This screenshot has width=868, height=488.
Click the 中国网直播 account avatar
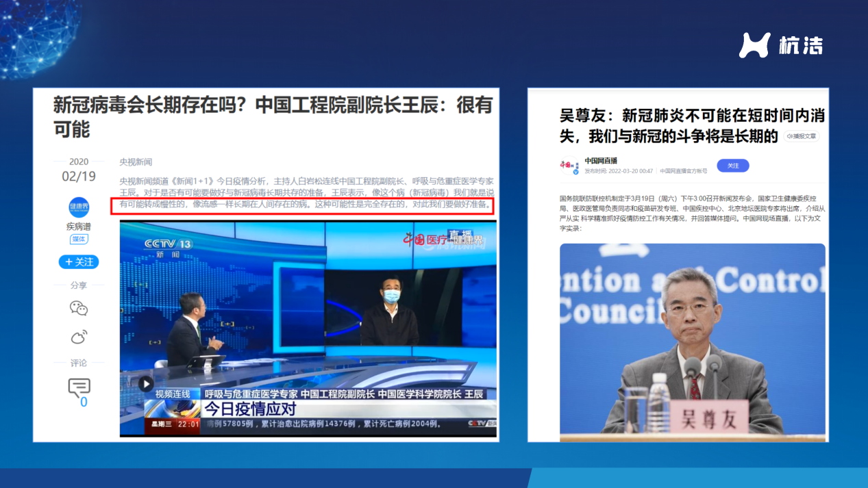(x=566, y=165)
